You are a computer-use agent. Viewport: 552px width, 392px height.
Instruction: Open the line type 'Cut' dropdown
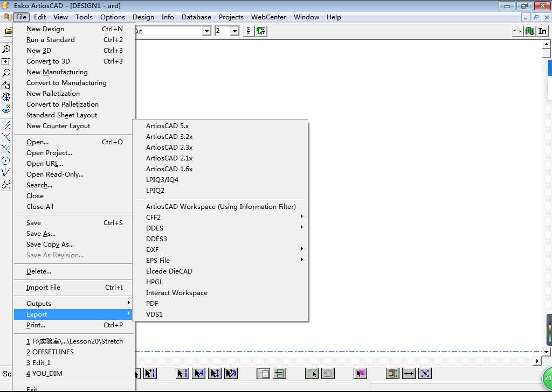[x=206, y=31]
